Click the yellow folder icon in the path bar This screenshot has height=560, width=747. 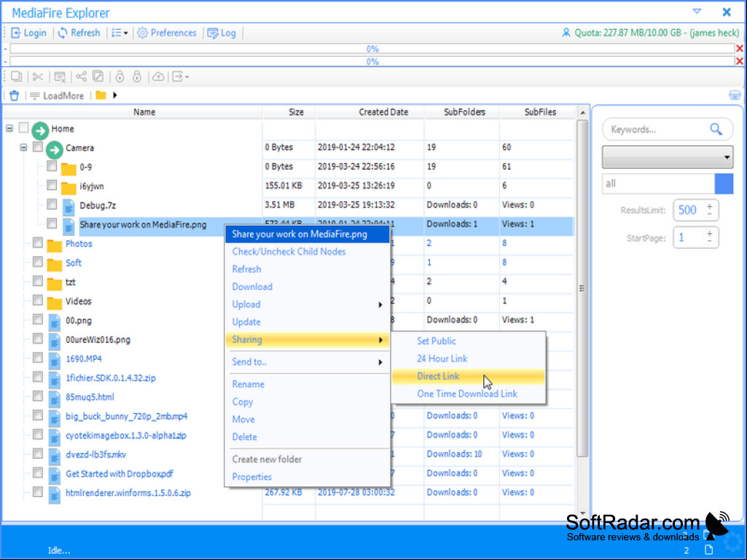101,95
